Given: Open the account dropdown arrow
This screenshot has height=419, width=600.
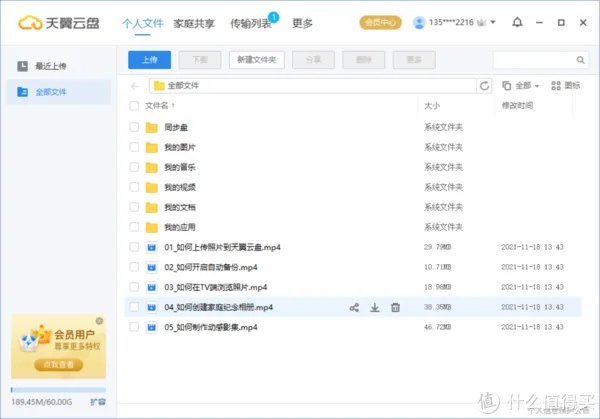Looking at the screenshot, I should tap(493, 22).
